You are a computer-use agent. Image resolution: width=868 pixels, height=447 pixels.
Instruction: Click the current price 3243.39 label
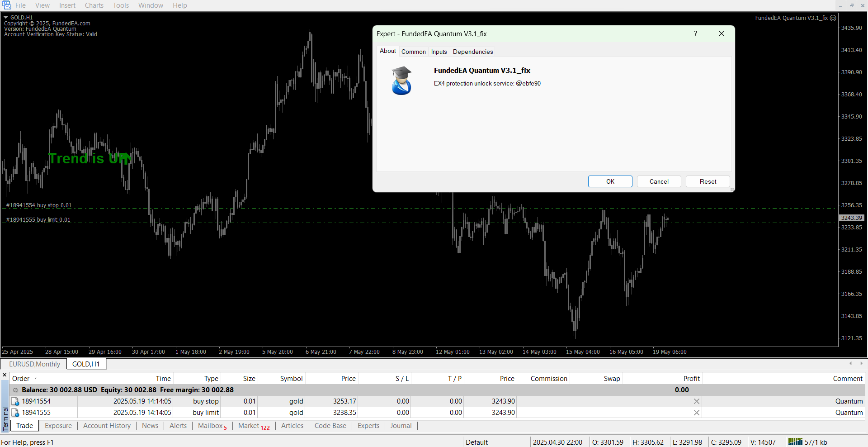click(x=852, y=218)
